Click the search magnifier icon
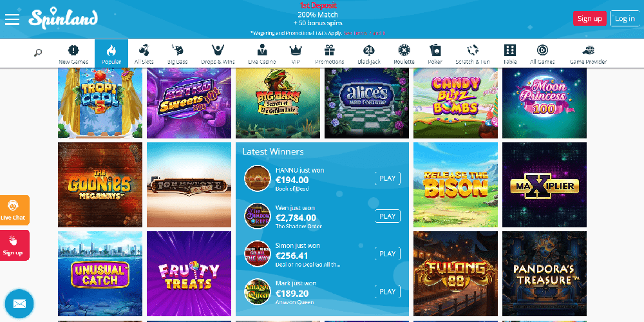The height and width of the screenshot is (322, 644). [x=38, y=53]
